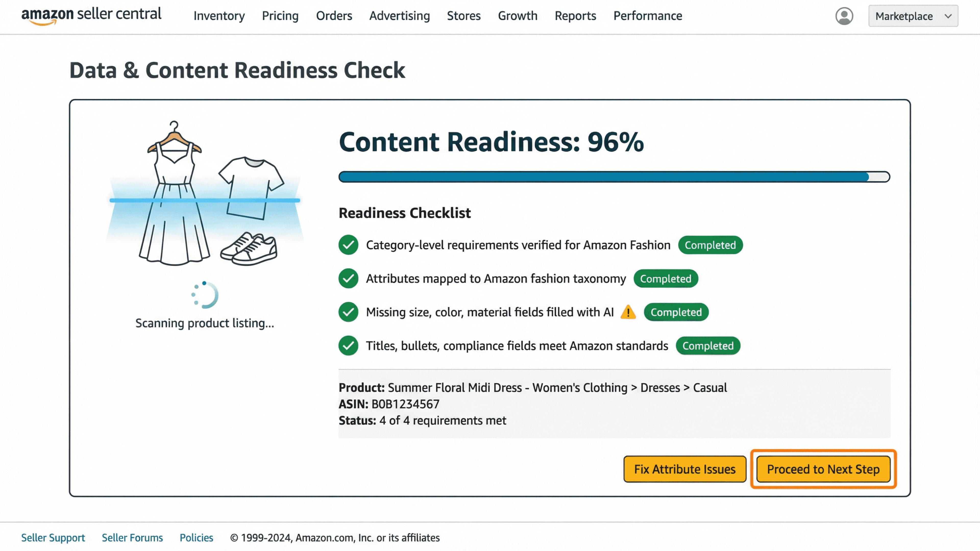Image resolution: width=980 pixels, height=551 pixels.
Task: Click the user account profile icon
Action: (844, 16)
